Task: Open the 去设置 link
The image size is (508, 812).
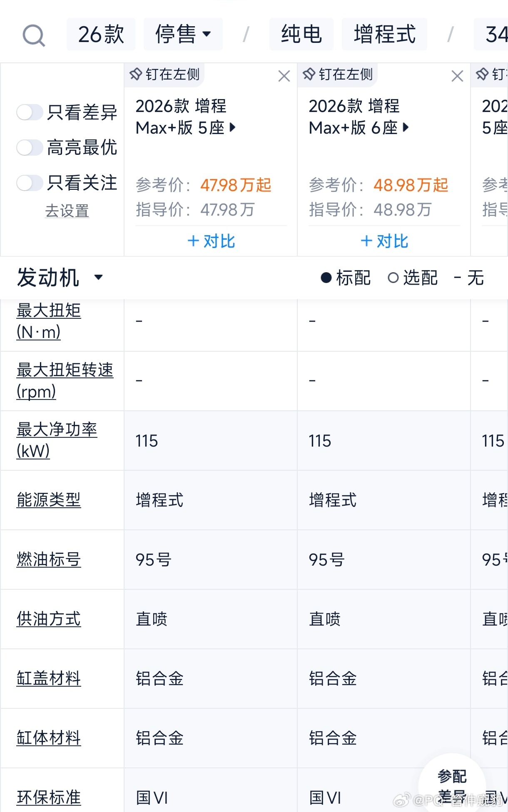Action: 67,211
